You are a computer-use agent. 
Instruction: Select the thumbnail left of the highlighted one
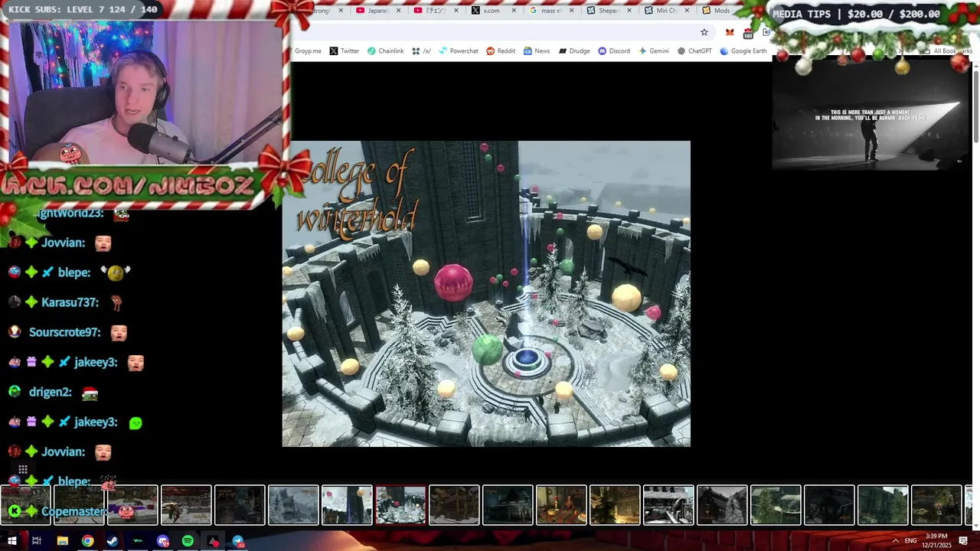tap(347, 505)
